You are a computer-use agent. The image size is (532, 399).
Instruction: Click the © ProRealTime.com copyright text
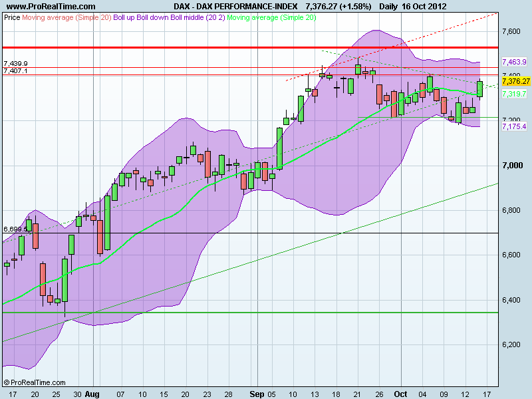[35, 382]
